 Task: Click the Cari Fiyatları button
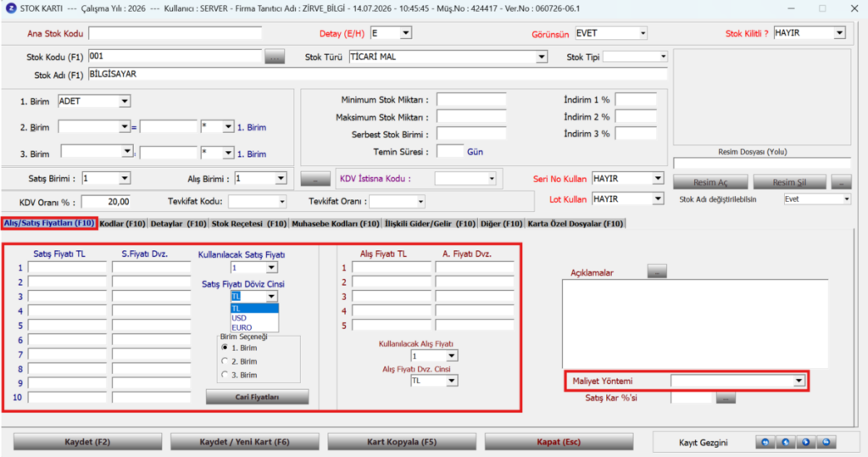coord(258,397)
